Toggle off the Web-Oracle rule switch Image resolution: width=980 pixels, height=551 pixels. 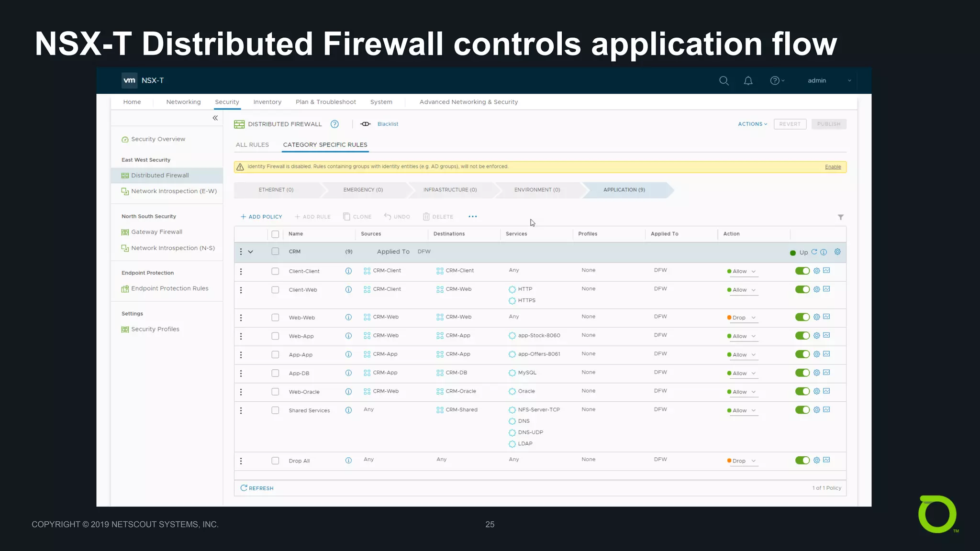(x=802, y=392)
